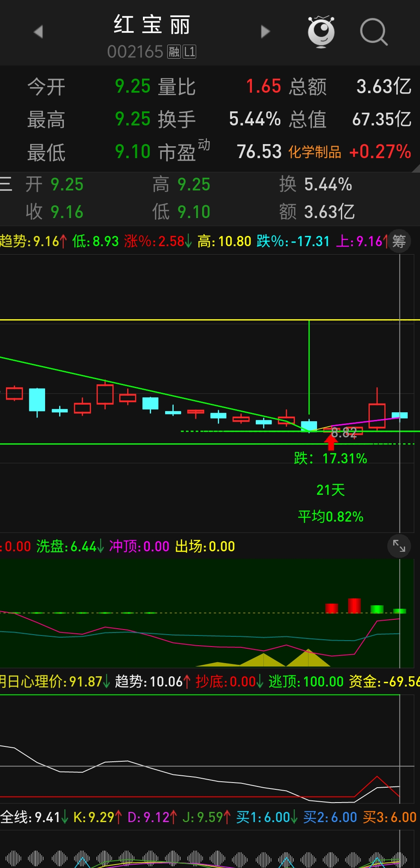Tap the D:9.12 indicator value
The width and height of the screenshot is (420, 868).
152,817
